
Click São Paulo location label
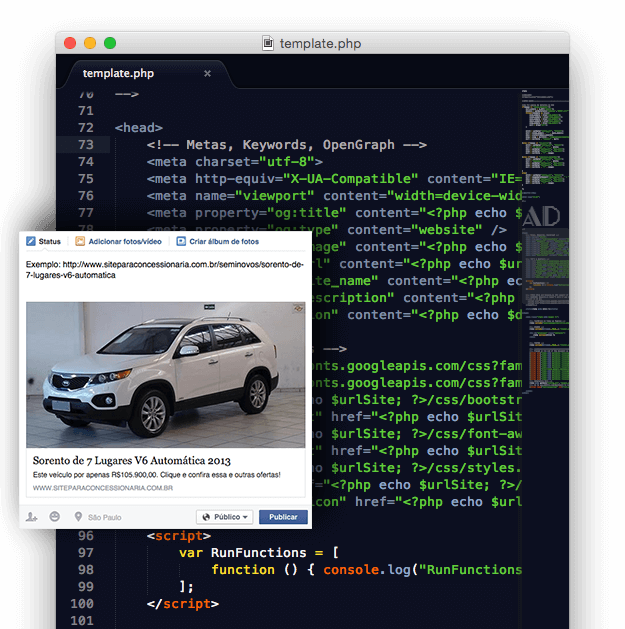click(x=105, y=517)
